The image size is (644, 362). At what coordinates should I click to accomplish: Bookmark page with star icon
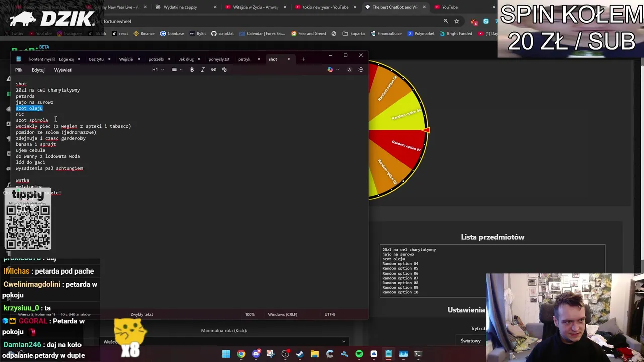pyautogui.click(x=457, y=21)
